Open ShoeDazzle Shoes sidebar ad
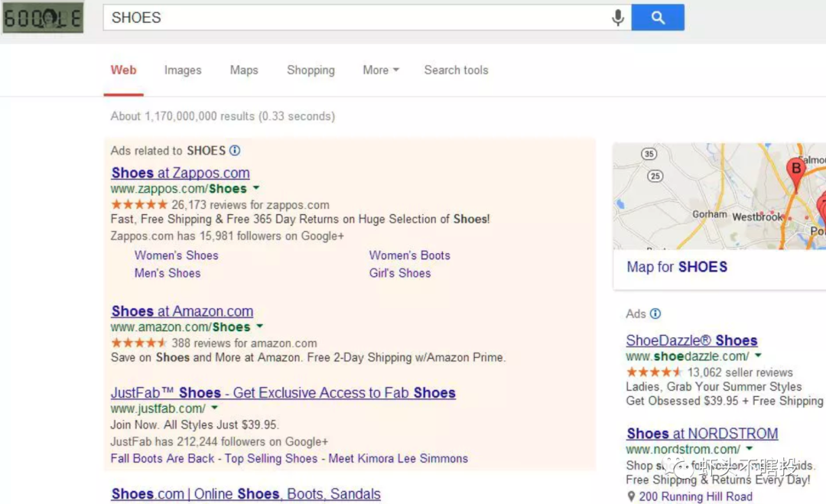Image resolution: width=826 pixels, height=504 pixels. (691, 340)
